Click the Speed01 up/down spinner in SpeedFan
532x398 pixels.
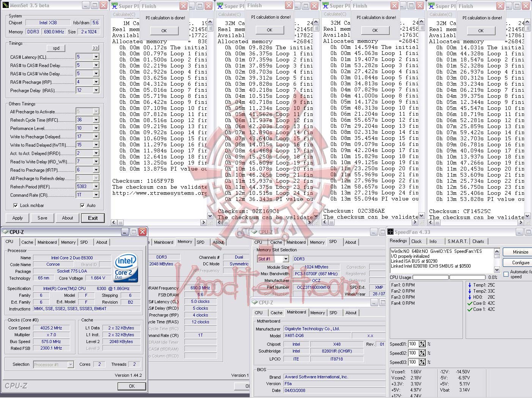coord(422,344)
